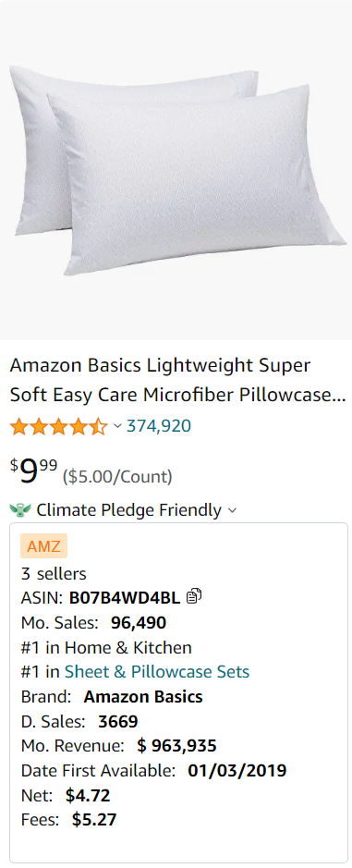Expand the rating breakdown chevron

pyautogui.click(x=117, y=426)
